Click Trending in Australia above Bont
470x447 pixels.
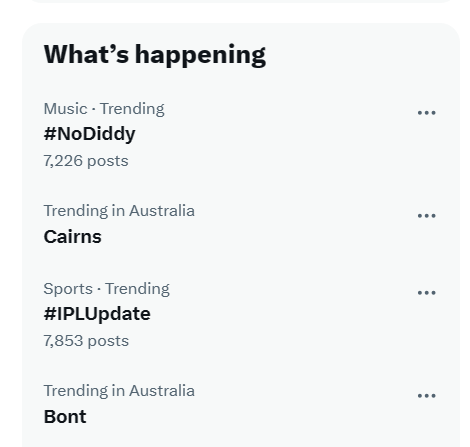(119, 391)
